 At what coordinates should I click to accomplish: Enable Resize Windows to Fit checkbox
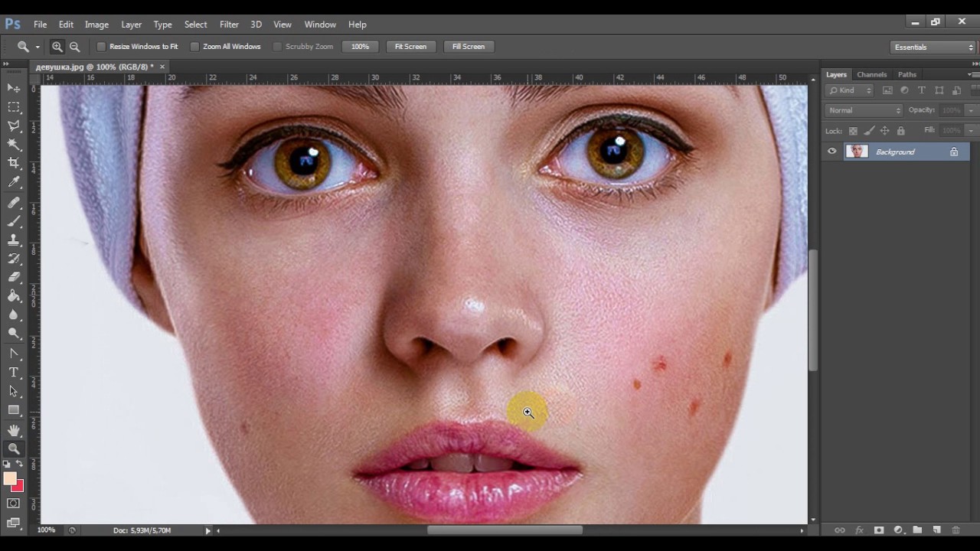tap(101, 47)
